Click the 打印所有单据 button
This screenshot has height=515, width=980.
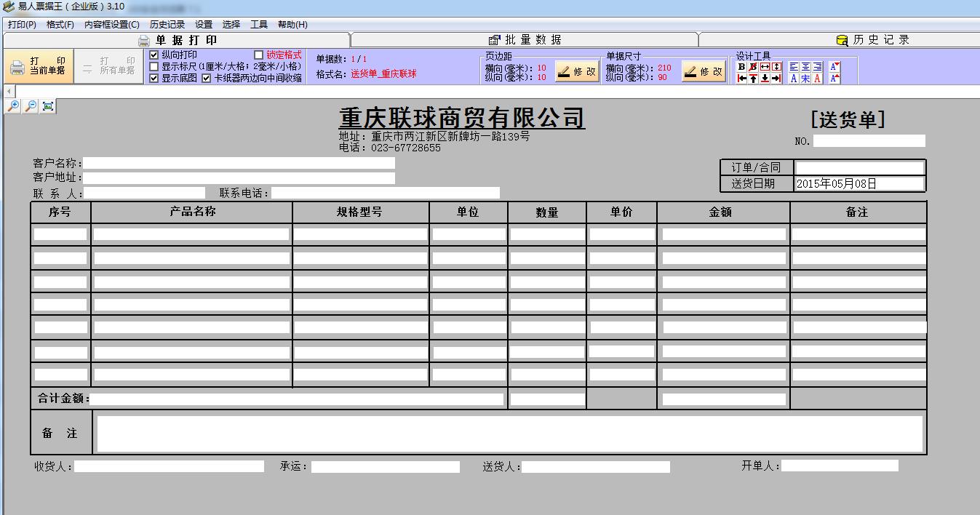point(109,66)
